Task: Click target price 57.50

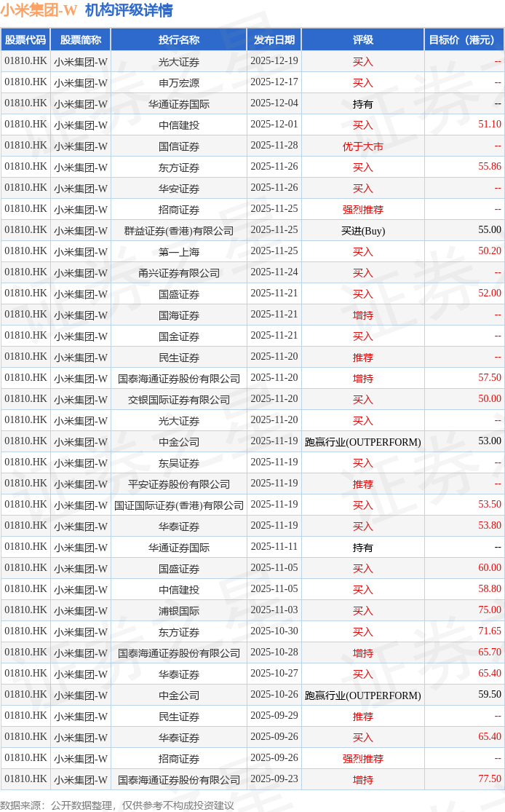Action: 490,378
